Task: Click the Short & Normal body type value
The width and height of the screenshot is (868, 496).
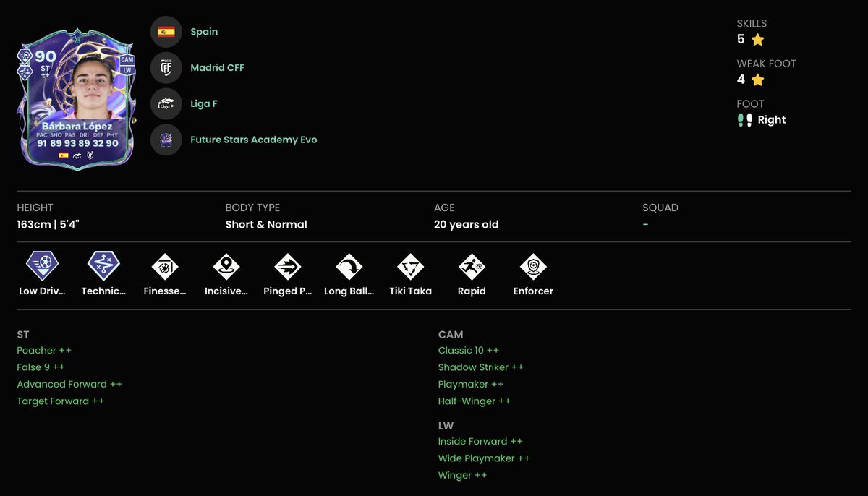Action: click(266, 224)
